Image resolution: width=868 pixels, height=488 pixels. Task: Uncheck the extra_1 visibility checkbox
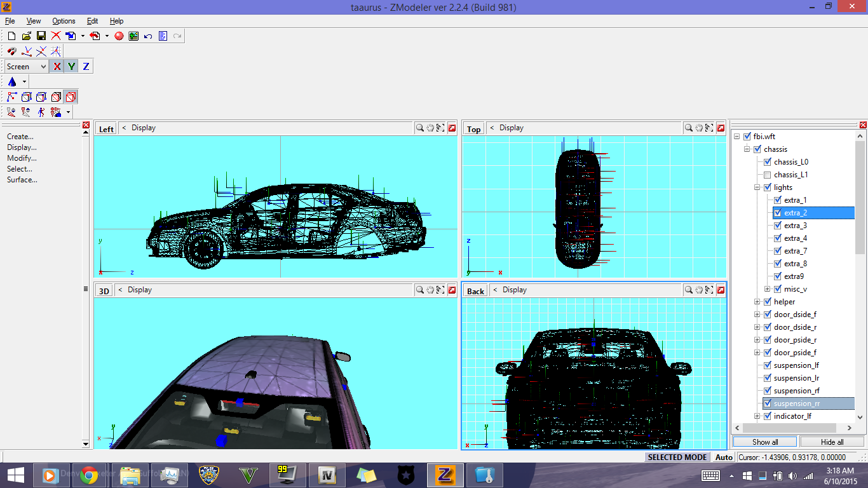click(x=777, y=200)
